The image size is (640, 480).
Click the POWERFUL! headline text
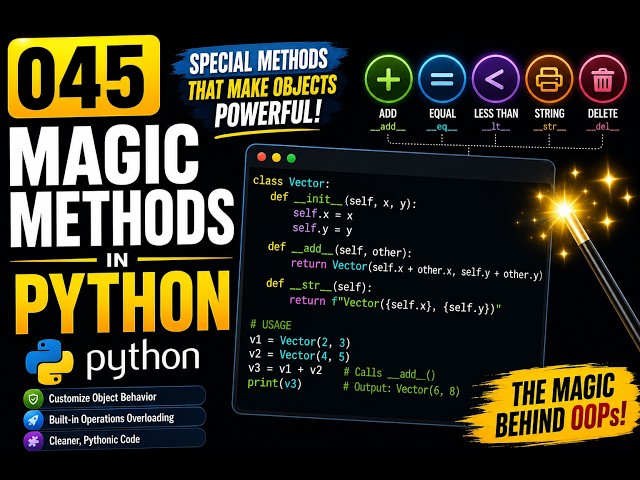[267, 112]
